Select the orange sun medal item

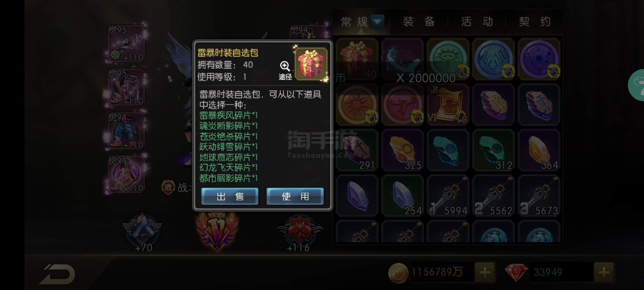357,105
